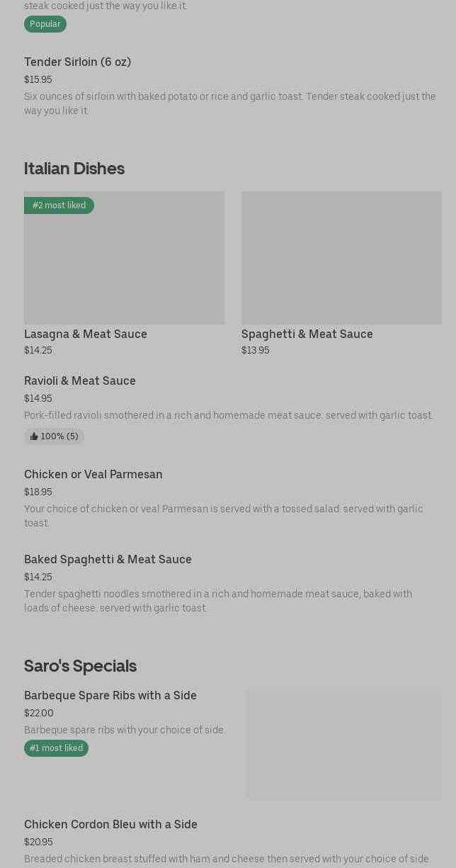Screen dimensions: 456x868
Task: Click the $18.95 Chicken or Veal price
Action: pos(38,492)
